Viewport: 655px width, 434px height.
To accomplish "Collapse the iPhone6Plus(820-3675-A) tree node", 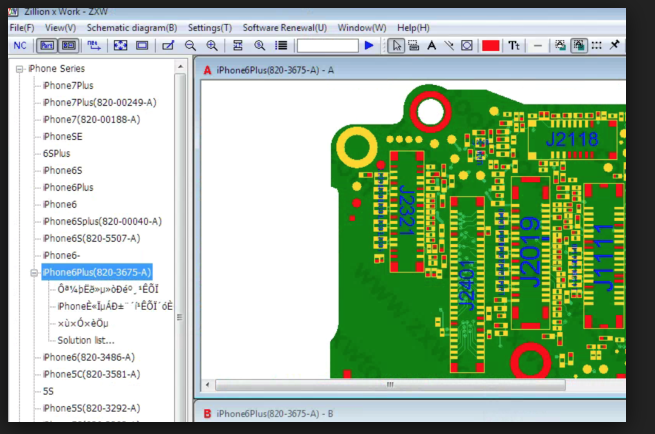I will pos(35,272).
